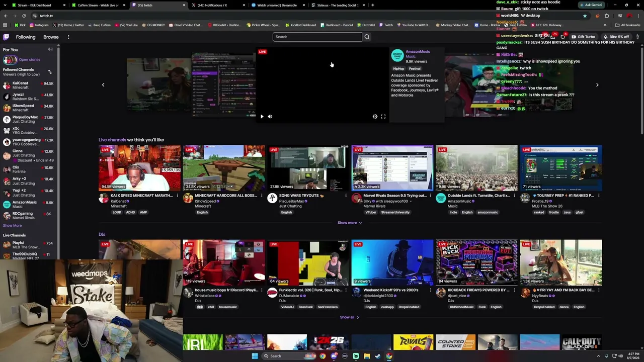644x362 pixels.
Task: Click the Twitch search field
Action: pos(317,37)
